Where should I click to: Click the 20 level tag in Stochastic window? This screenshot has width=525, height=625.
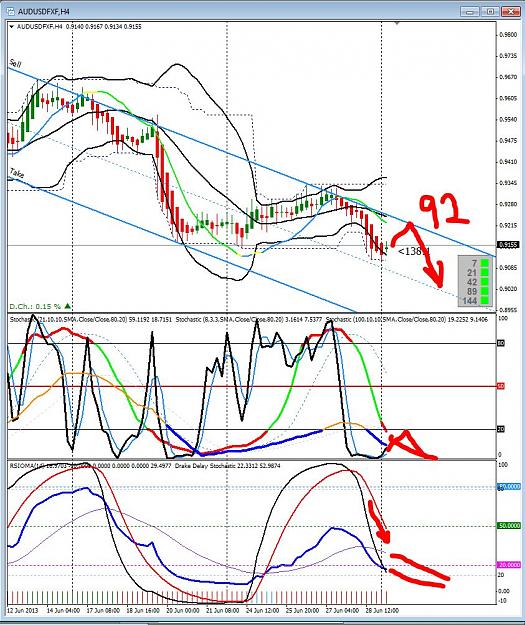501,429
